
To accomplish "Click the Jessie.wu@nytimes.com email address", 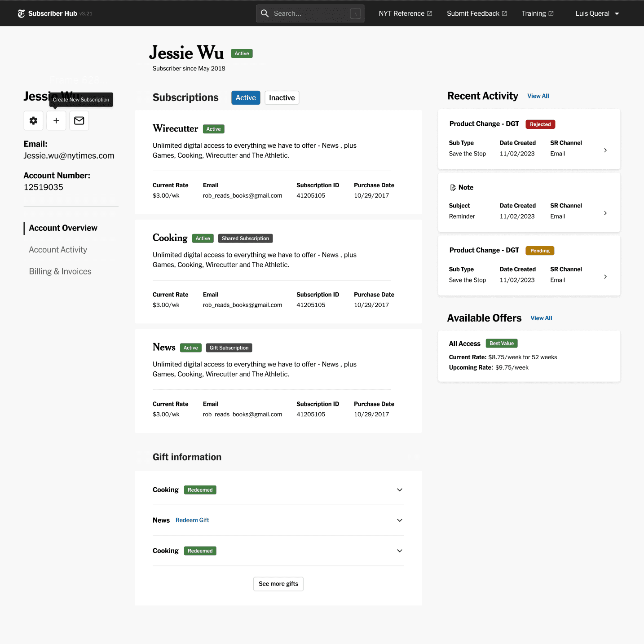I will point(69,156).
